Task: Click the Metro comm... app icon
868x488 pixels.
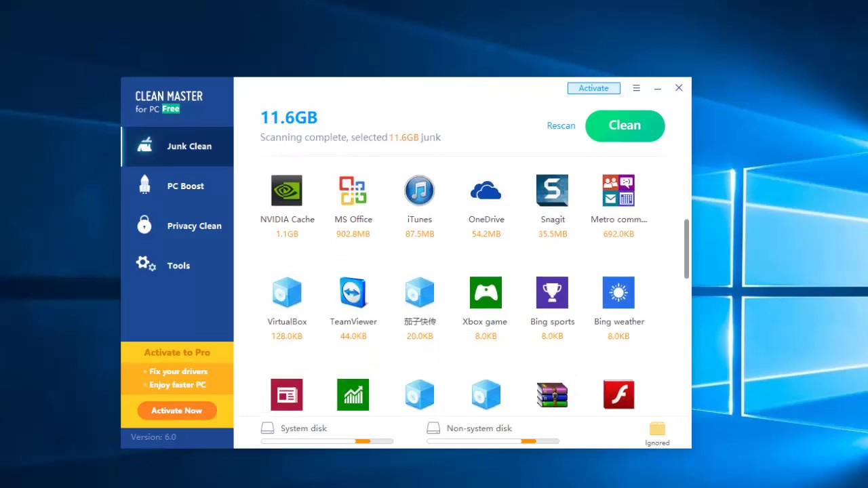Action: coord(618,190)
